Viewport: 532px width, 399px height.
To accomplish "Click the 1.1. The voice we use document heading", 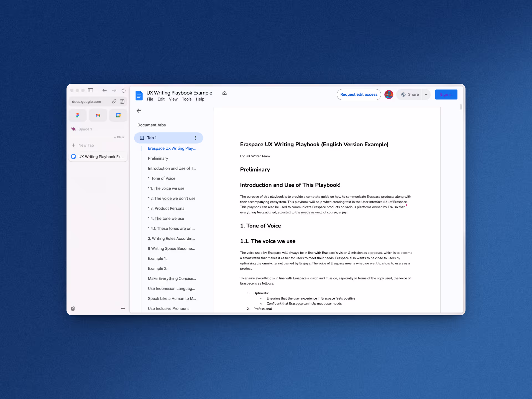I will (268, 241).
